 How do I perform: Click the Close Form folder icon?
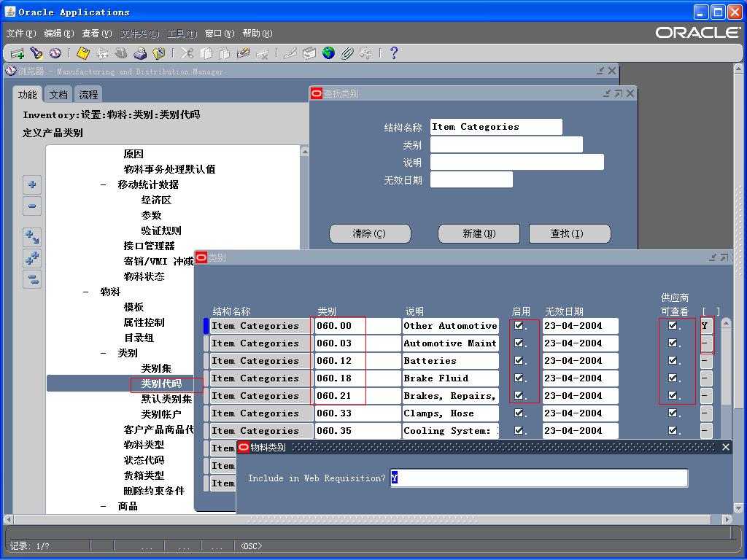(x=158, y=53)
